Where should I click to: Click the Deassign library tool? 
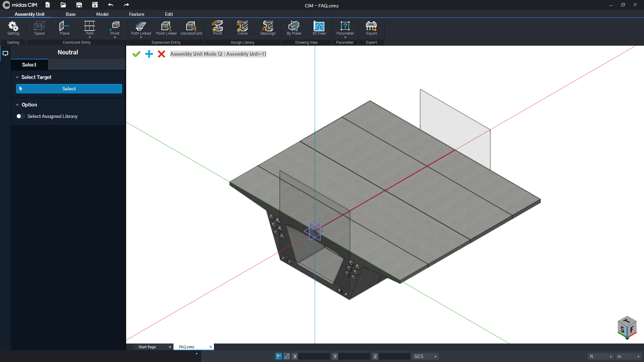268,28
